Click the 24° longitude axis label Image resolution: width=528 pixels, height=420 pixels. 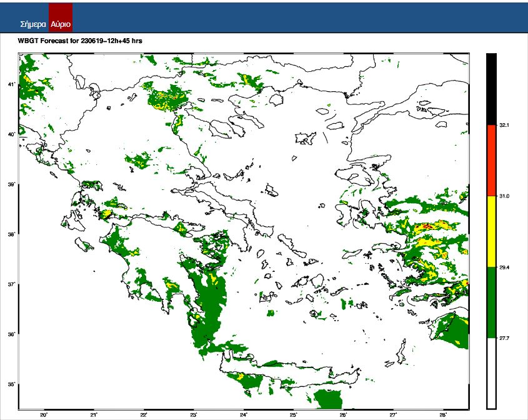(x=244, y=415)
